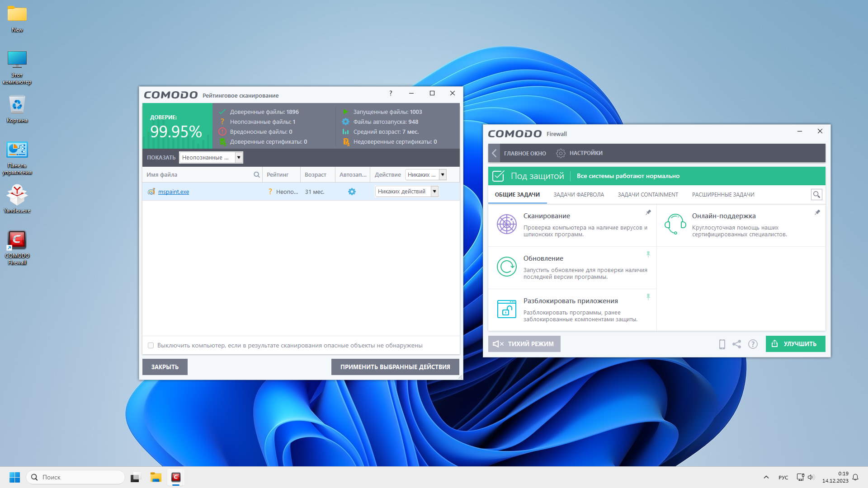Click the Online support headset icon
Screen dimensions: 868x488
[x=675, y=224]
